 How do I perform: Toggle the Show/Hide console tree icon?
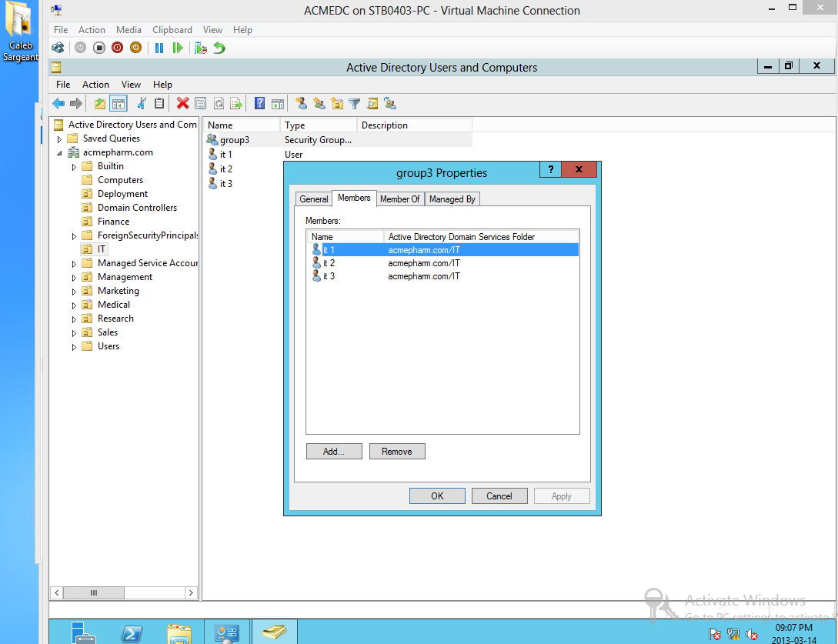click(x=118, y=103)
